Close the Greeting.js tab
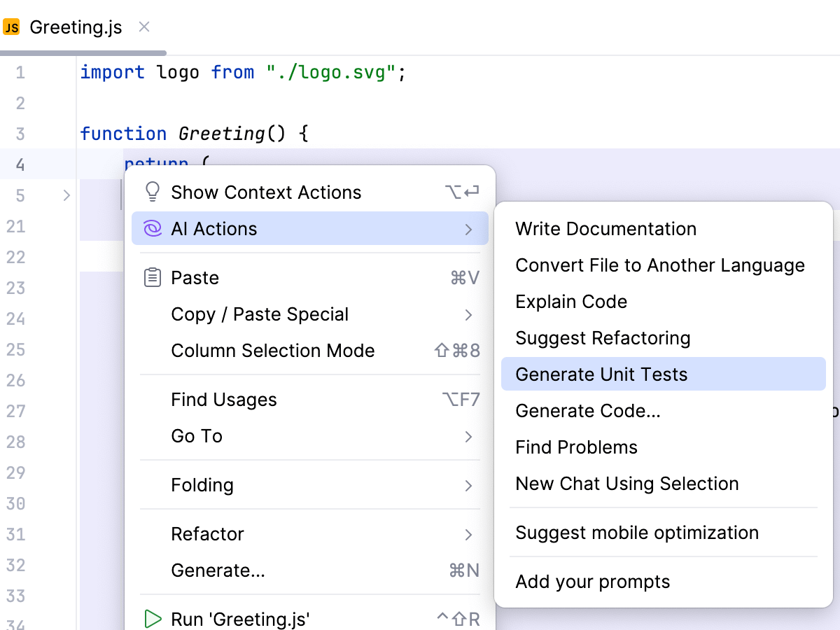840x630 pixels. (x=143, y=27)
